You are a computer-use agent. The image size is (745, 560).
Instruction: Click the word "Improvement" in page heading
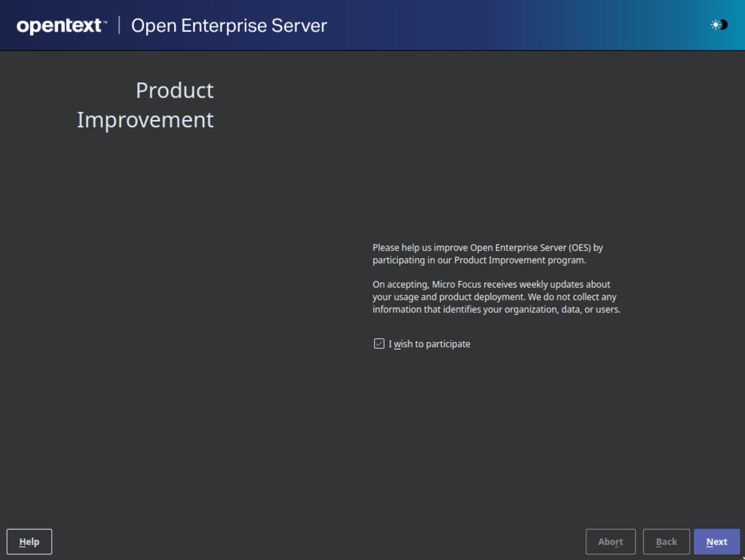click(x=145, y=120)
